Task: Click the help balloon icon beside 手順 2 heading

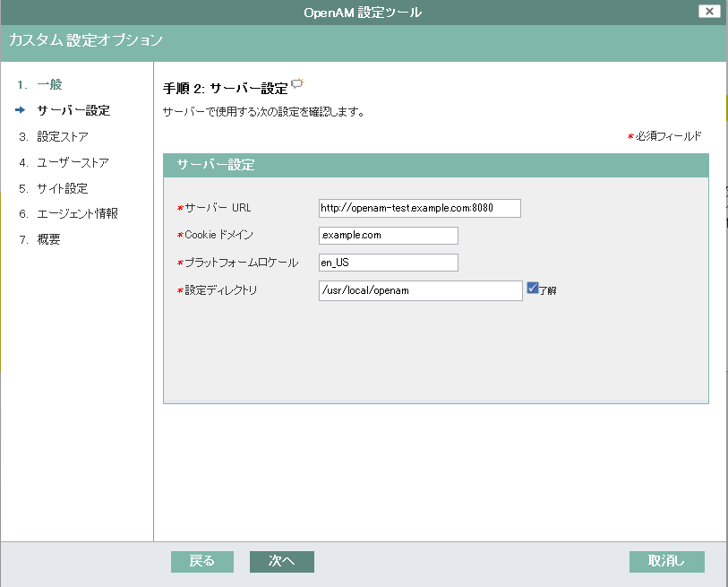Action: [x=297, y=85]
